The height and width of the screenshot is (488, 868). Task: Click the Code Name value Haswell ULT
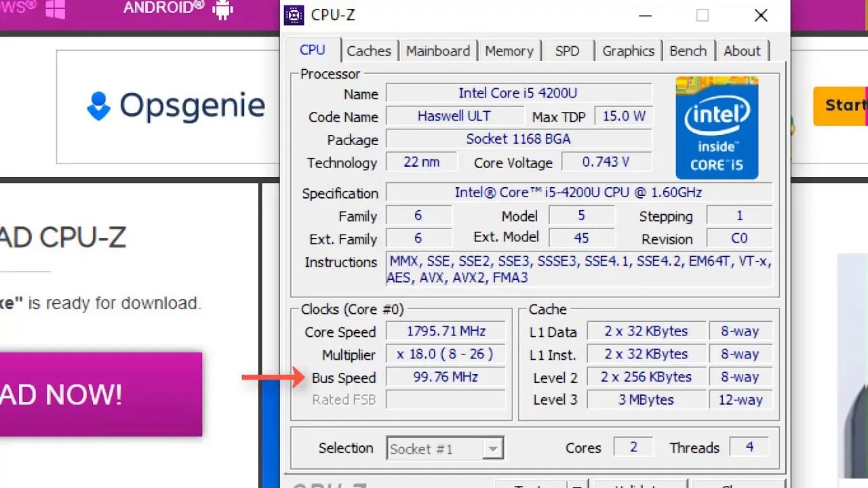pyautogui.click(x=454, y=116)
